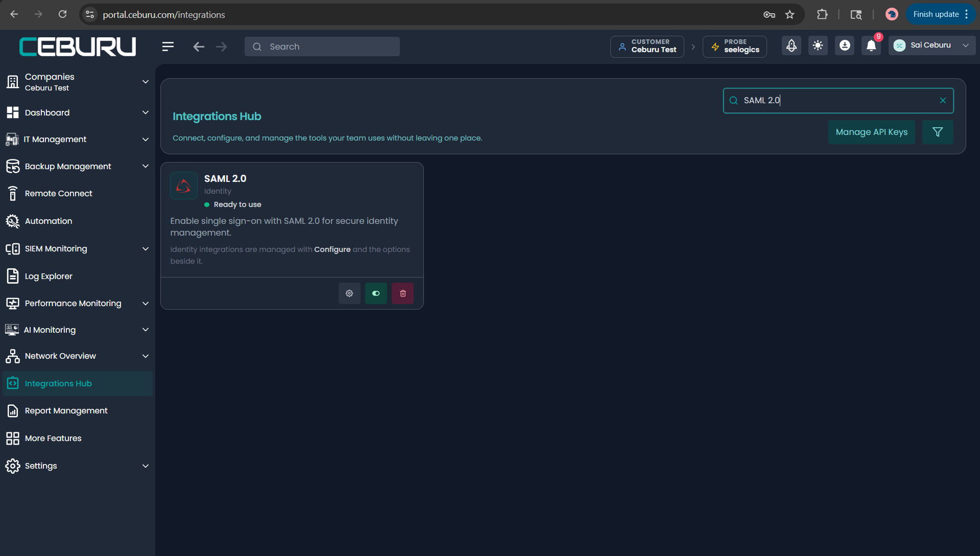980x556 pixels.
Task: Click the Ceburu logo
Action: 78,47
